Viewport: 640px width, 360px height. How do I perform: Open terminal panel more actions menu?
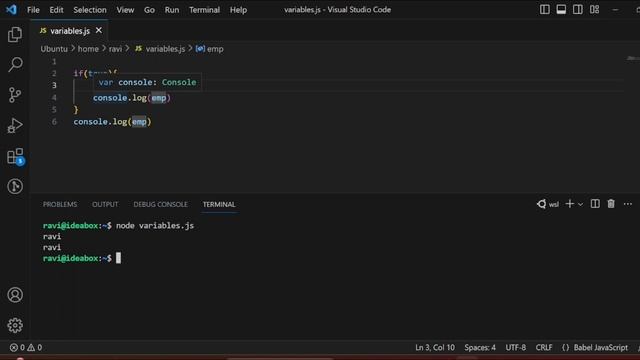(x=628, y=204)
